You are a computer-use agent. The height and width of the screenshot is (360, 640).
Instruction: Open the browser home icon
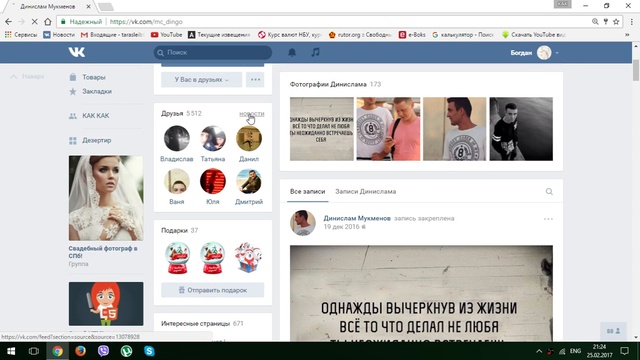(x=48, y=22)
